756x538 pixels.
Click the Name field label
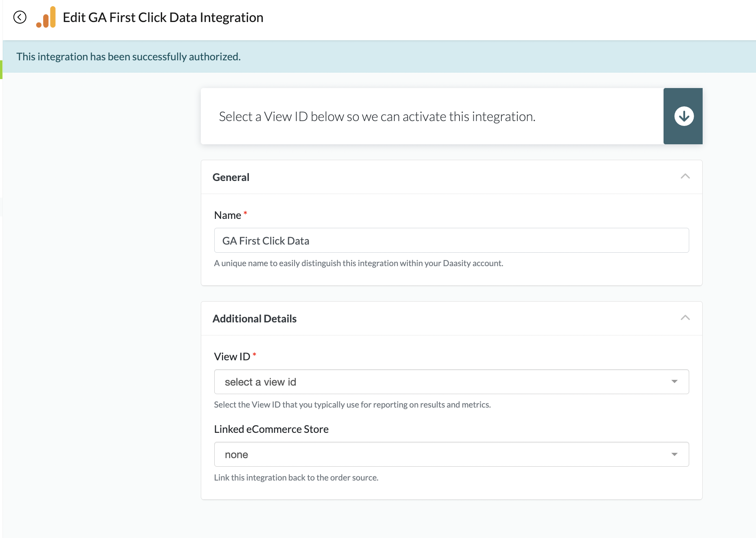[227, 215]
